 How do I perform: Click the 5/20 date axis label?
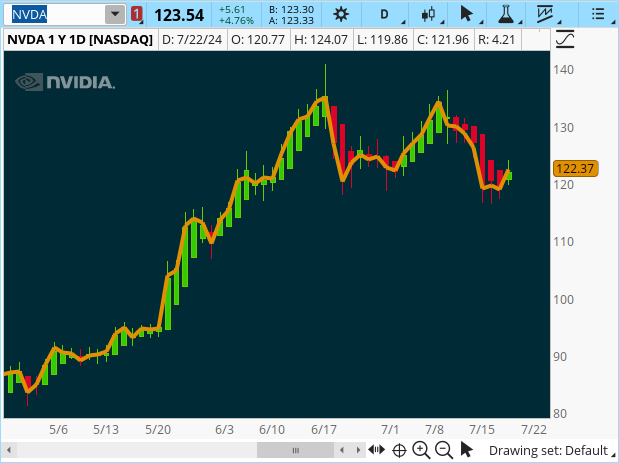(x=158, y=429)
